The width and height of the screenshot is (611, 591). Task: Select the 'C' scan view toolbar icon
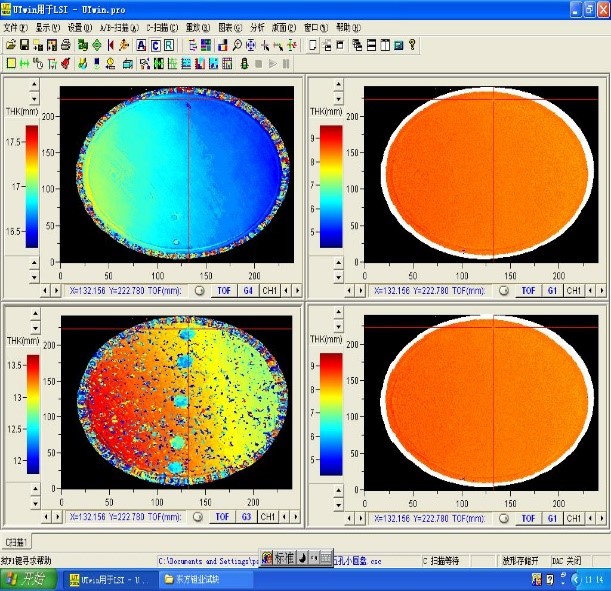click(x=155, y=45)
